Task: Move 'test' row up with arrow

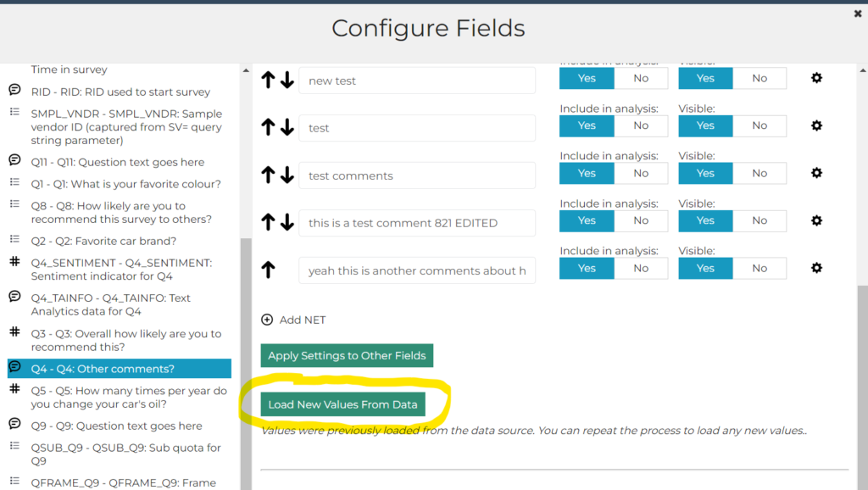Action: tap(269, 128)
